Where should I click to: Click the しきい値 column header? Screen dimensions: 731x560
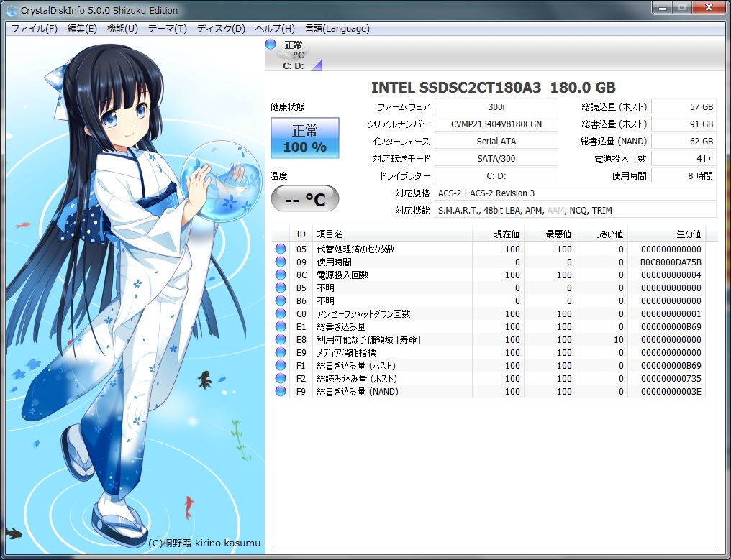601,234
